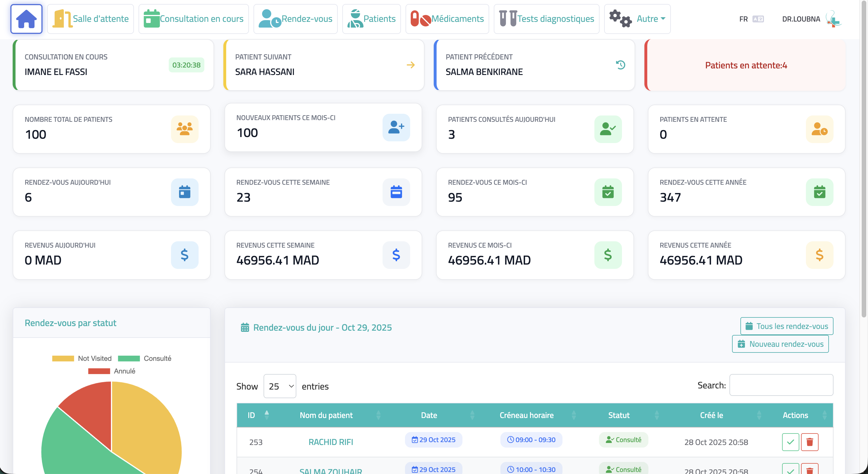The height and width of the screenshot is (474, 868).
Task: Click the home icon button
Action: tap(26, 19)
